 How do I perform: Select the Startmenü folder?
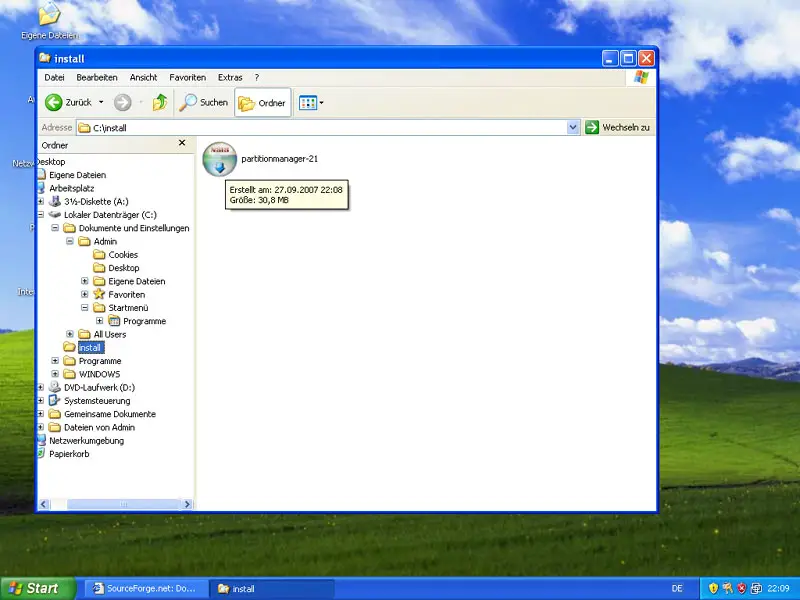(x=128, y=308)
